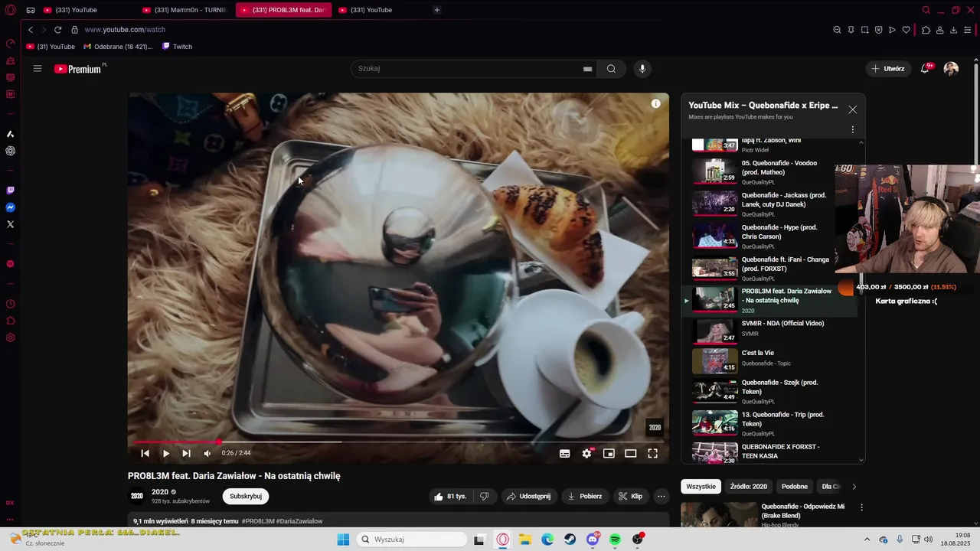Image resolution: width=980 pixels, height=551 pixels.
Task: Take a snapshot with the toolbar snapshot icon
Action: coord(864,30)
